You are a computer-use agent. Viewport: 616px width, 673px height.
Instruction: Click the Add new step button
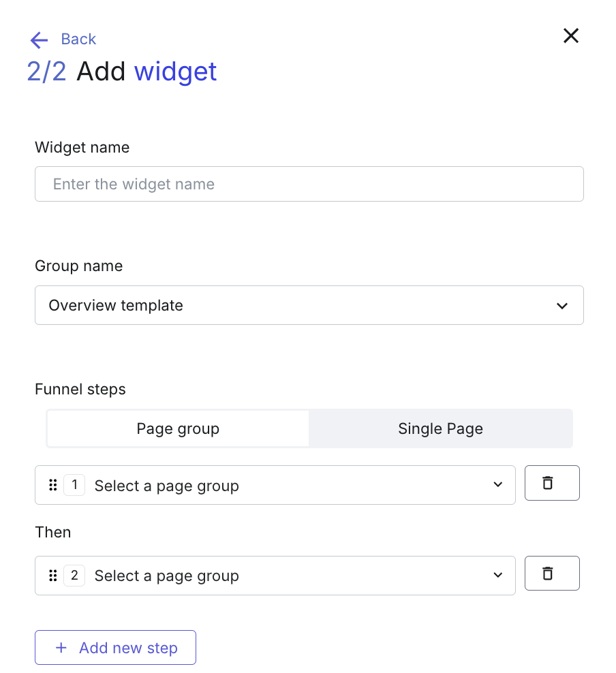115,647
